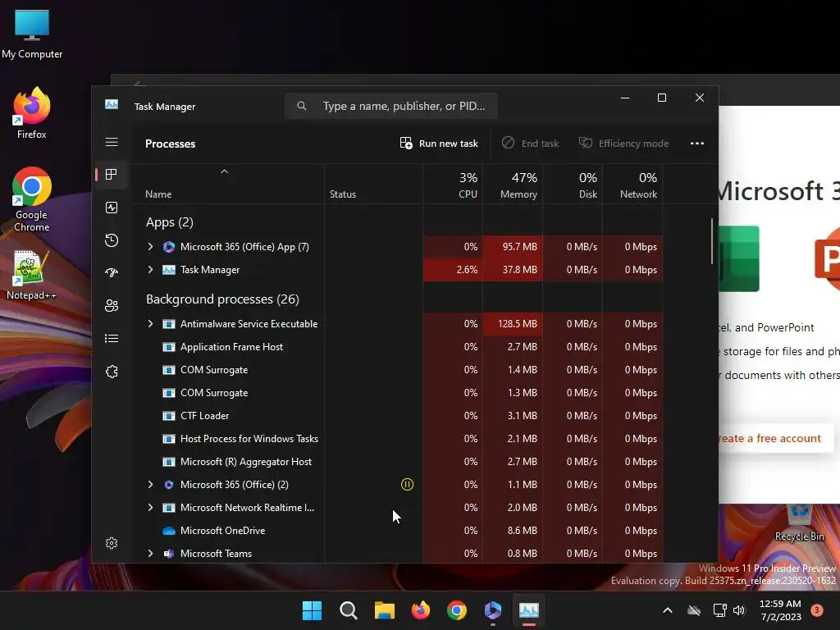Viewport: 840px width, 630px height.
Task: Click the search magnifier icon in Task Manager
Action: [x=302, y=106]
